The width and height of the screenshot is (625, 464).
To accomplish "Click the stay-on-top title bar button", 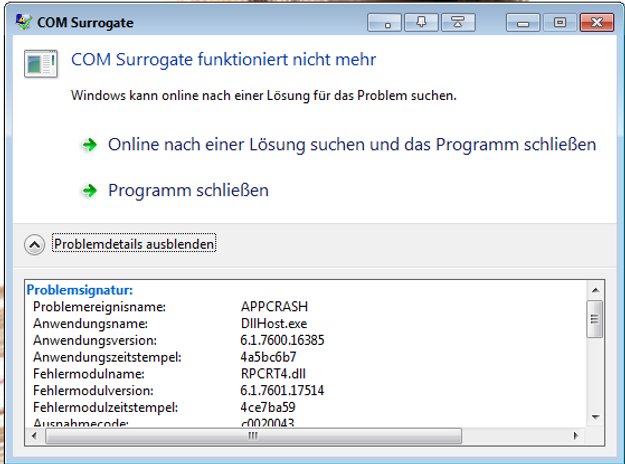I will pyautogui.click(x=458, y=22).
